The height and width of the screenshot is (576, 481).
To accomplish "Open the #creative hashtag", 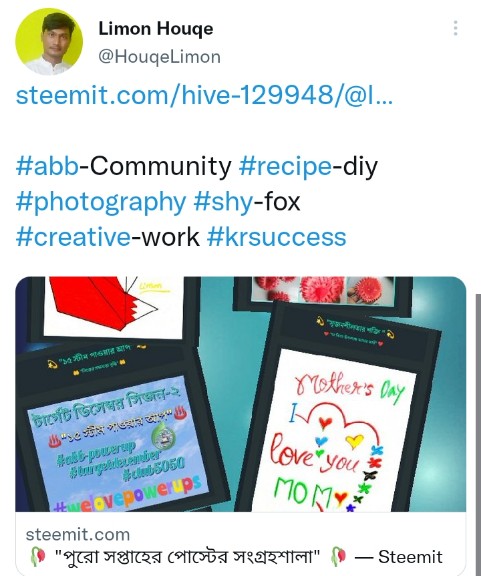I will coord(73,237).
